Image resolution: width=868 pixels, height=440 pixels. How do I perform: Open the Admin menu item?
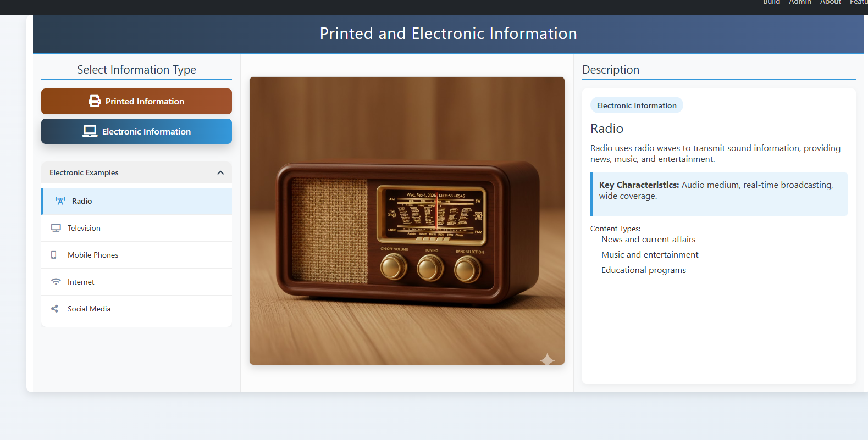point(800,2)
